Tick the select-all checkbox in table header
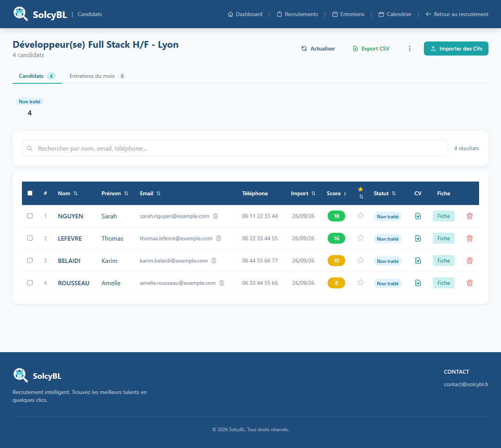 30,193
